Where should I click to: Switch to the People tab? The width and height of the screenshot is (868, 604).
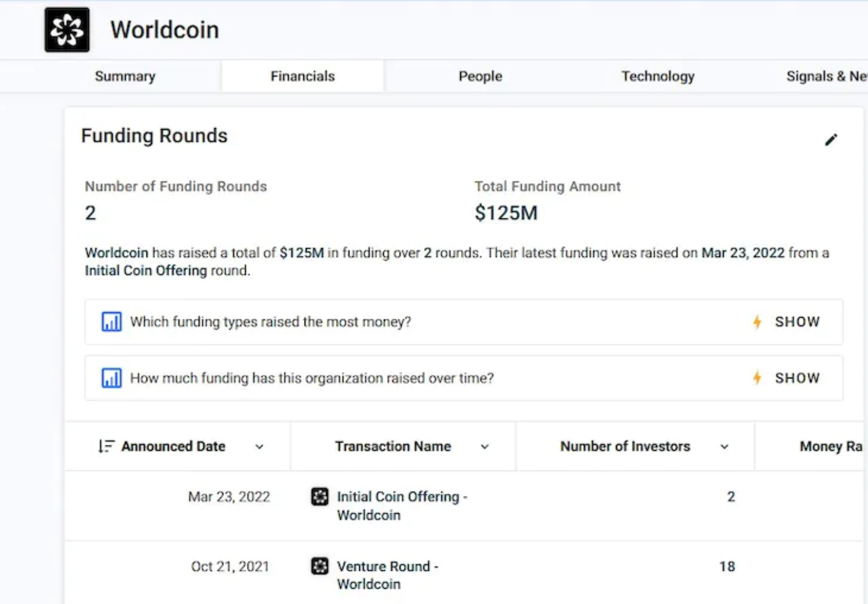click(481, 76)
